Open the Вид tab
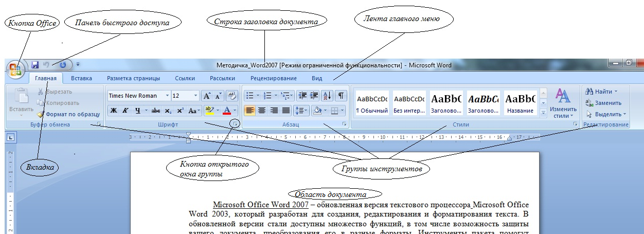The image size is (644, 234). [317, 78]
